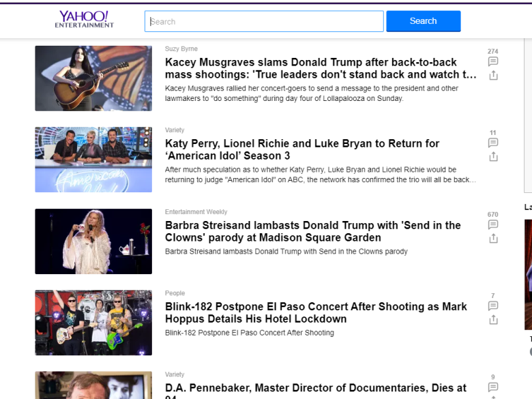Click Variety source above American Idol story

pos(175,130)
